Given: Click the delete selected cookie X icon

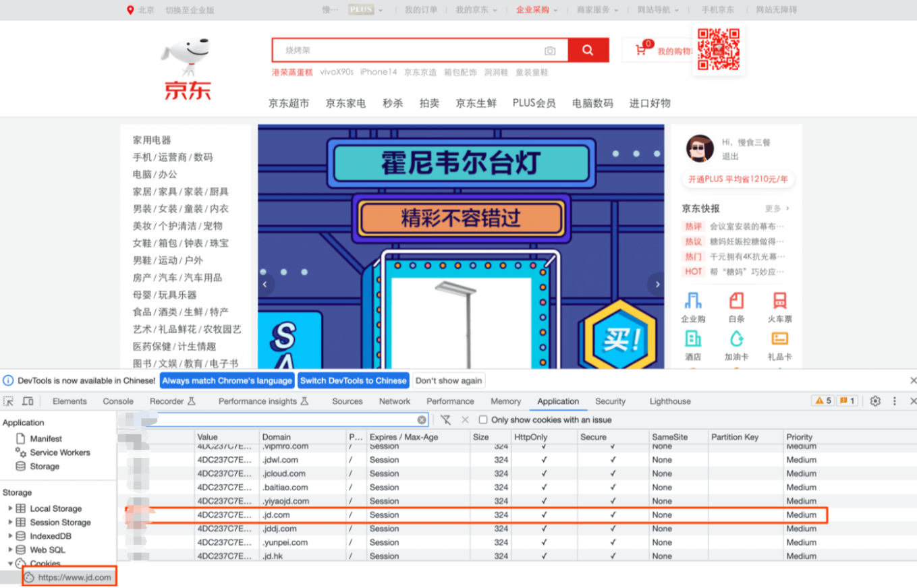Looking at the screenshot, I should [465, 420].
